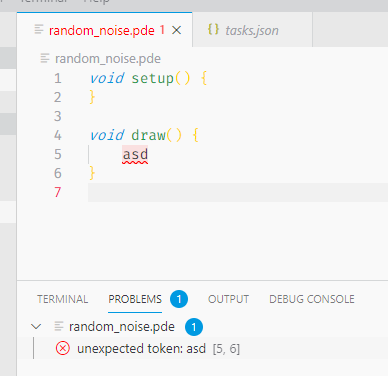
Task: Open the TERMINAL panel tab
Action: coord(62,299)
